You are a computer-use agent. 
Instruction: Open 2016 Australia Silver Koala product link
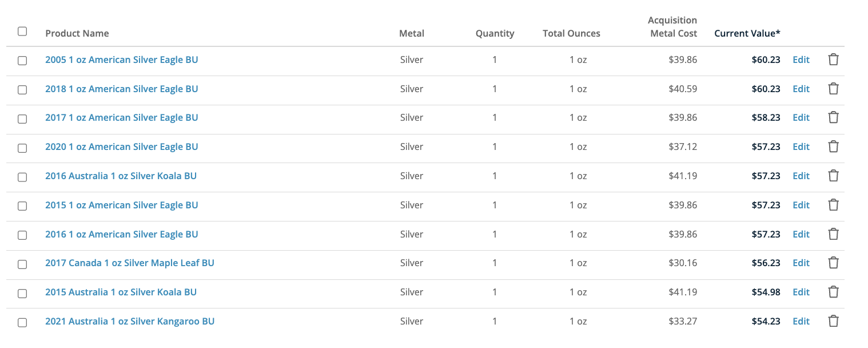pyautogui.click(x=121, y=176)
